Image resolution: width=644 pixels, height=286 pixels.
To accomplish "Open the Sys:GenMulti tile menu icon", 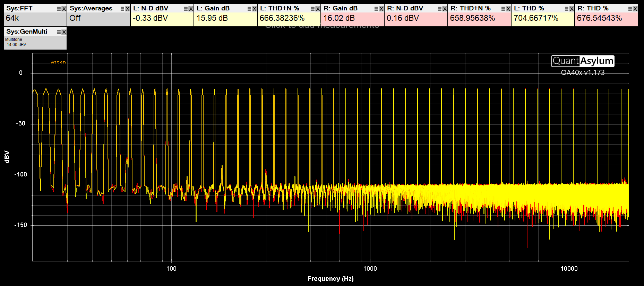I will click(59, 32).
